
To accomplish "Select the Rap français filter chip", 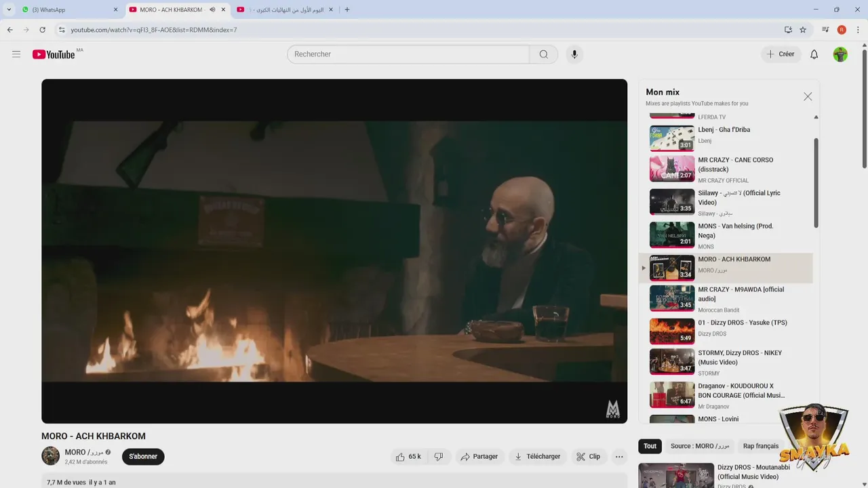I will point(761,446).
